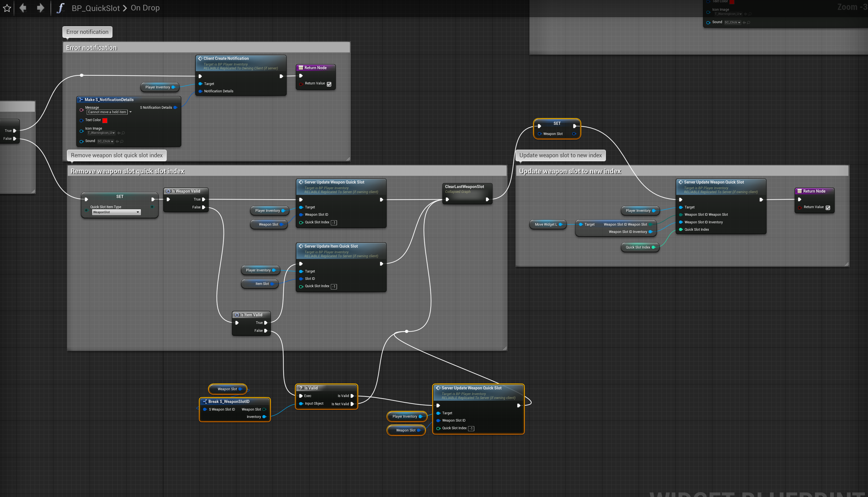
Task: Open the red Text Color swatch
Action: (x=105, y=120)
